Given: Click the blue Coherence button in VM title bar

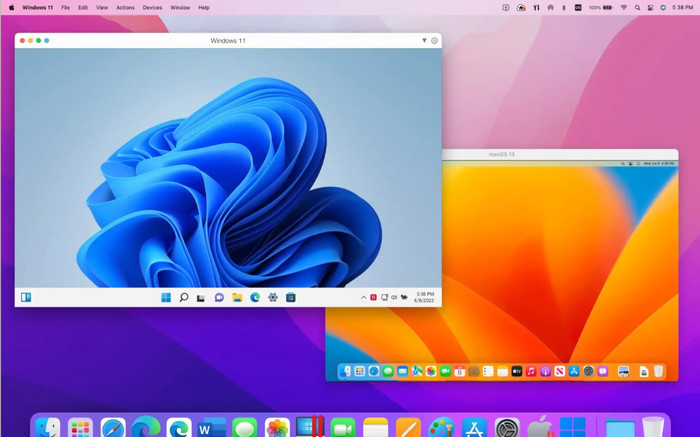Looking at the screenshot, I should (46, 41).
